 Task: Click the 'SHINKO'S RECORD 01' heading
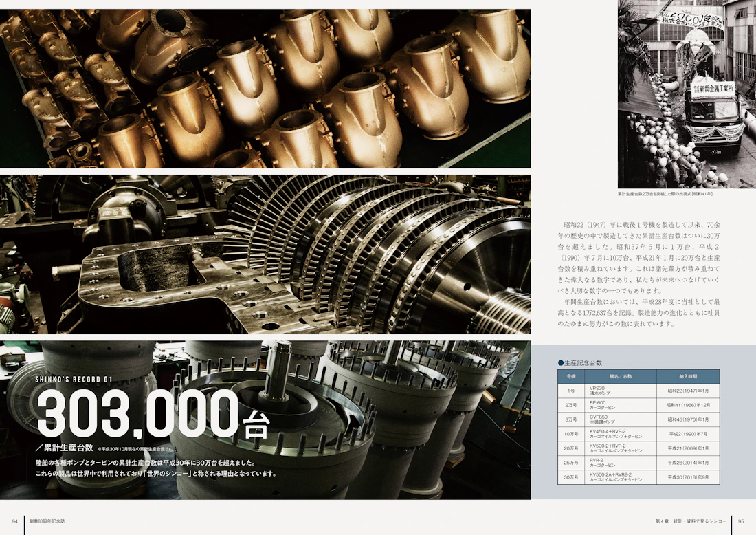[74, 379]
